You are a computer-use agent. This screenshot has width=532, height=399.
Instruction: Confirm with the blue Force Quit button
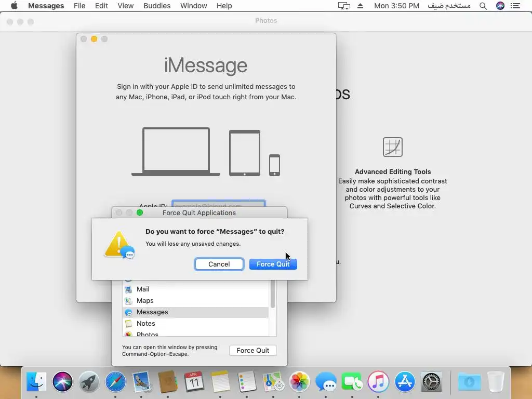click(273, 264)
